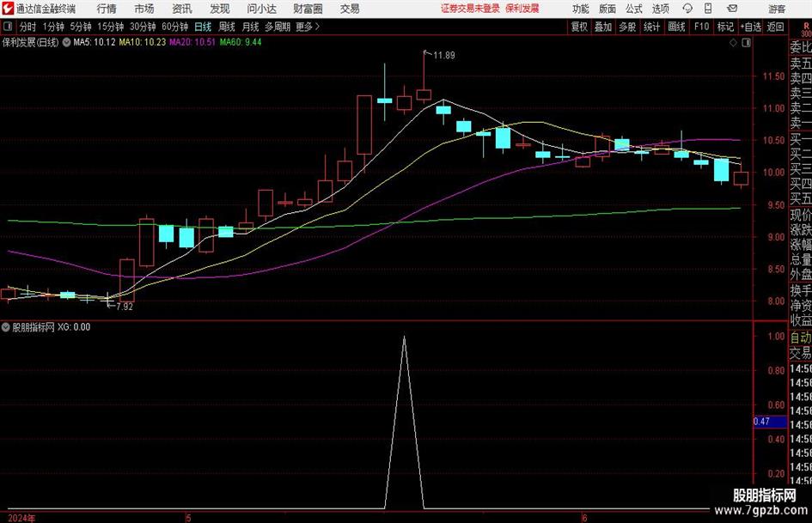Click the 叠加 overlay button
The height and width of the screenshot is (523, 812).
603,27
